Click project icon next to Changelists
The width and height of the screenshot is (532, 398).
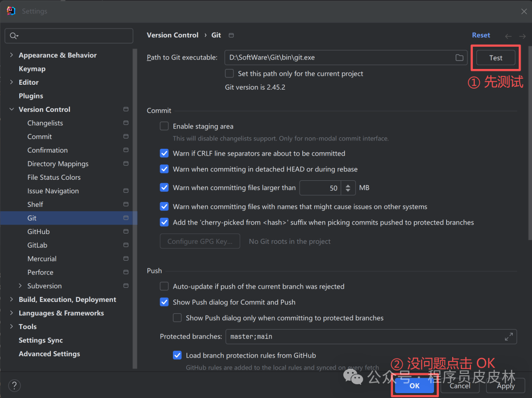(126, 123)
